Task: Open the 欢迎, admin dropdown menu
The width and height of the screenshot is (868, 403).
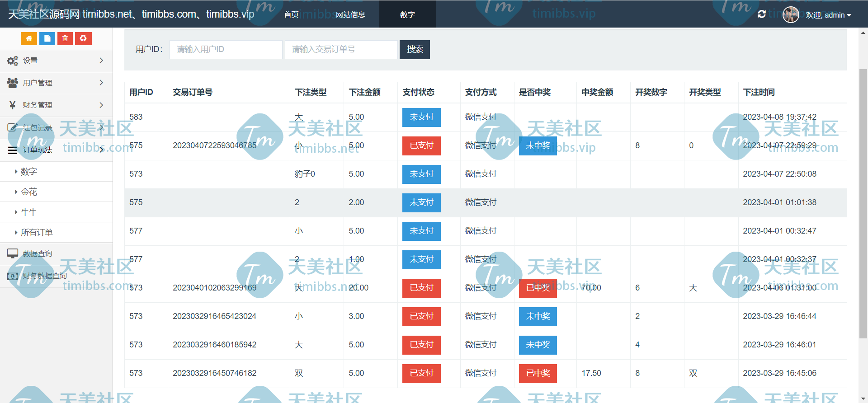Action: (x=828, y=15)
